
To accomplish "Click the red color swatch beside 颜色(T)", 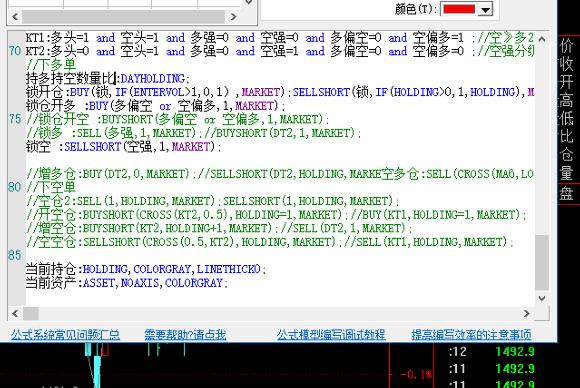I will pyautogui.click(x=459, y=9).
